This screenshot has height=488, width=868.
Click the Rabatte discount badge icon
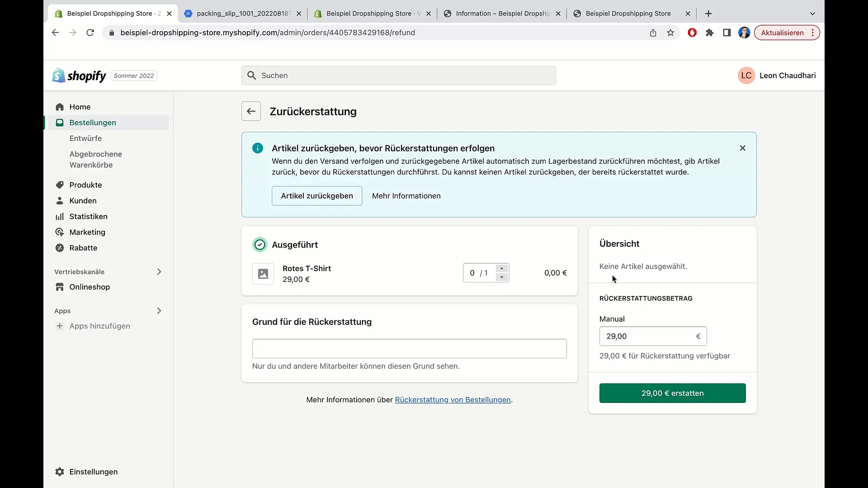click(60, 248)
